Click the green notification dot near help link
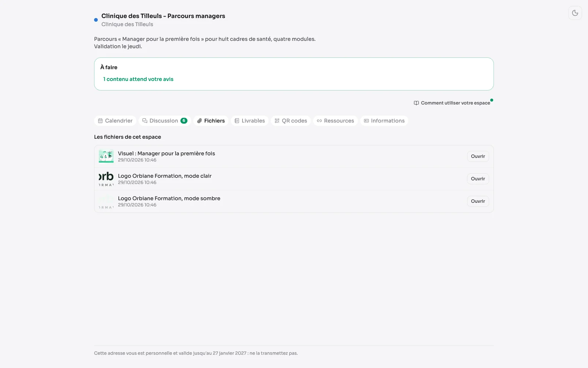Viewport: 588px width, 368px height. tap(492, 100)
